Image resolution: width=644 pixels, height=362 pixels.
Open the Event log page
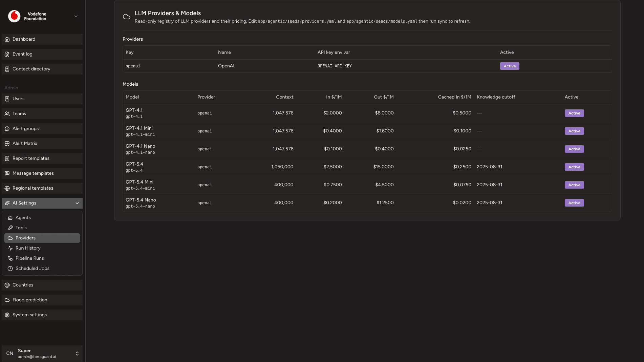click(x=42, y=54)
